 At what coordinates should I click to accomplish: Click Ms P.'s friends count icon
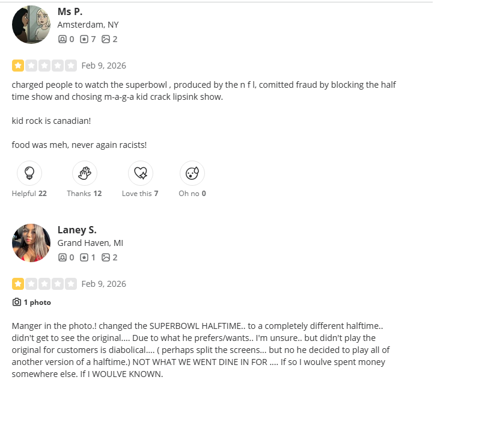[63, 39]
